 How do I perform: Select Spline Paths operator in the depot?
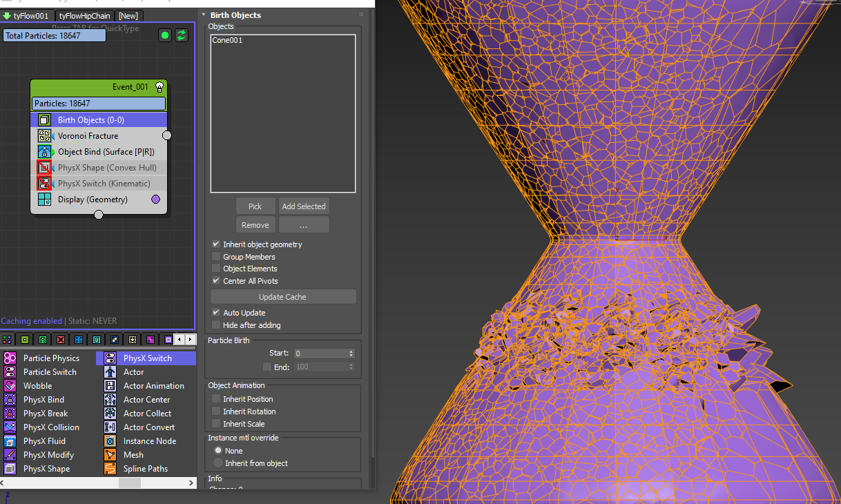[145, 469]
